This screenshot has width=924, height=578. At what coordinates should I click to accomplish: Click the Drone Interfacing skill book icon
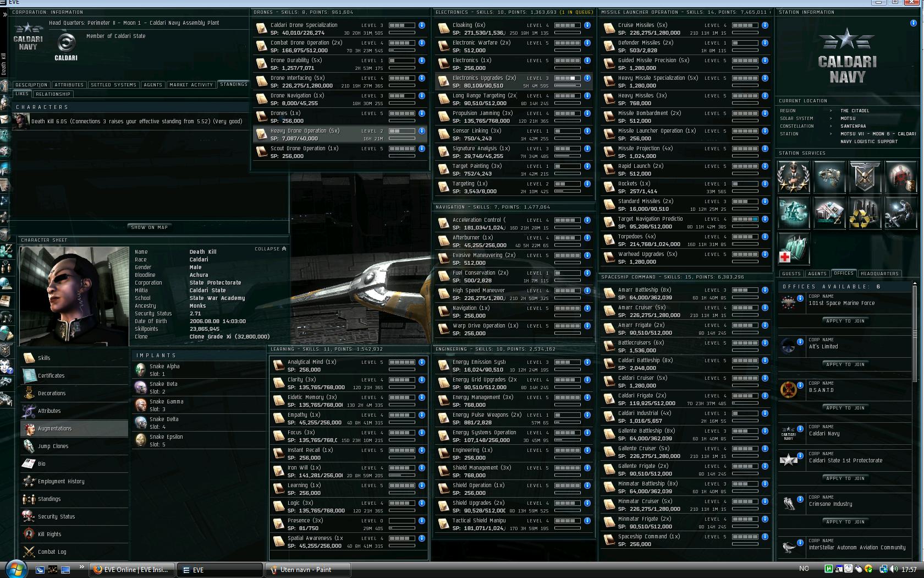[261, 82]
